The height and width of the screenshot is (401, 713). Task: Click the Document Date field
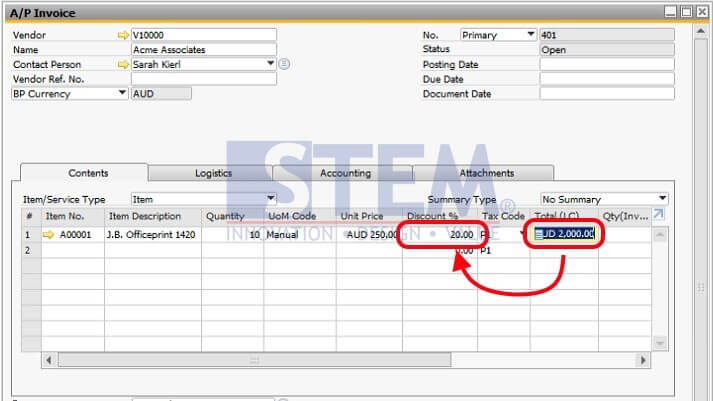pos(607,94)
